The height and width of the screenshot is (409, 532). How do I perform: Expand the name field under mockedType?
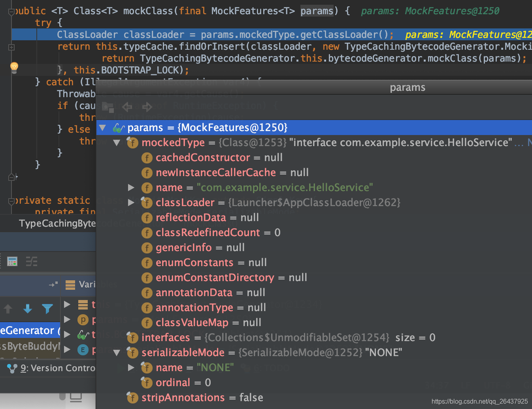[131, 188]
